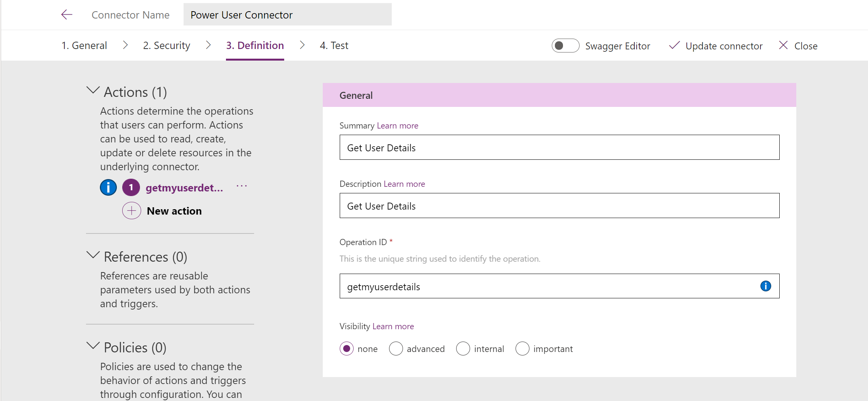Collapse the References section
The height and width of the screenshot is (401, 868).
[x=93, y=255]
